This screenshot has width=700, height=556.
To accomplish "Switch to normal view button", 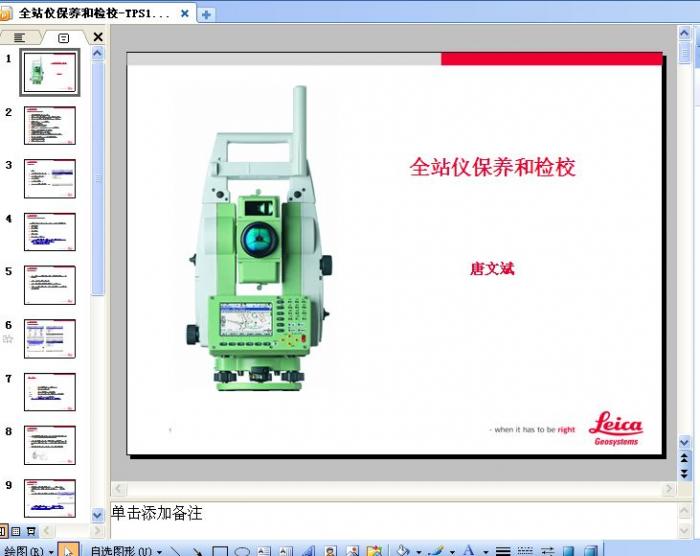I will click(x=3, y=531).
